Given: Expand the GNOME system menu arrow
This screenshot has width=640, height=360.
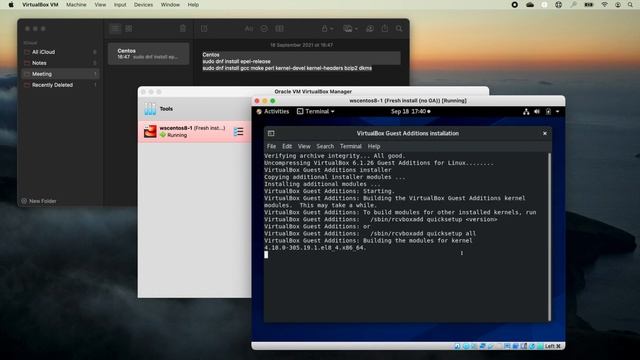Looking at the screenshot, I should coord(558,111).
